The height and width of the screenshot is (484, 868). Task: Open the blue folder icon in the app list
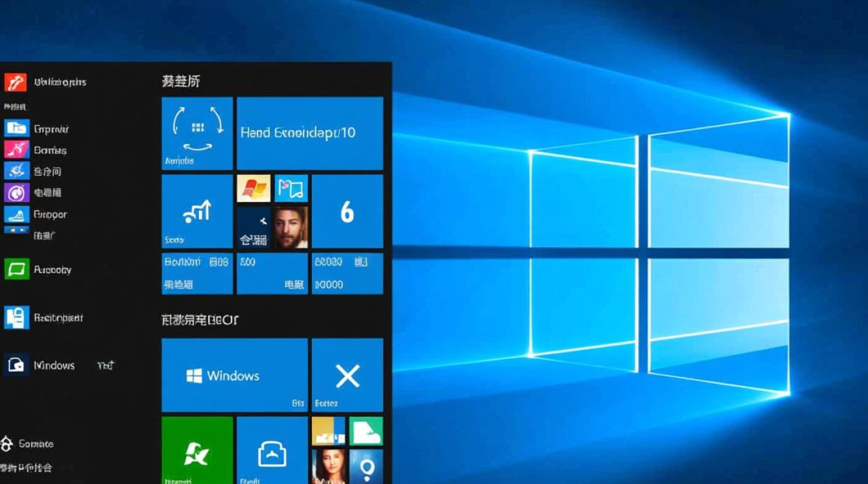16,128
